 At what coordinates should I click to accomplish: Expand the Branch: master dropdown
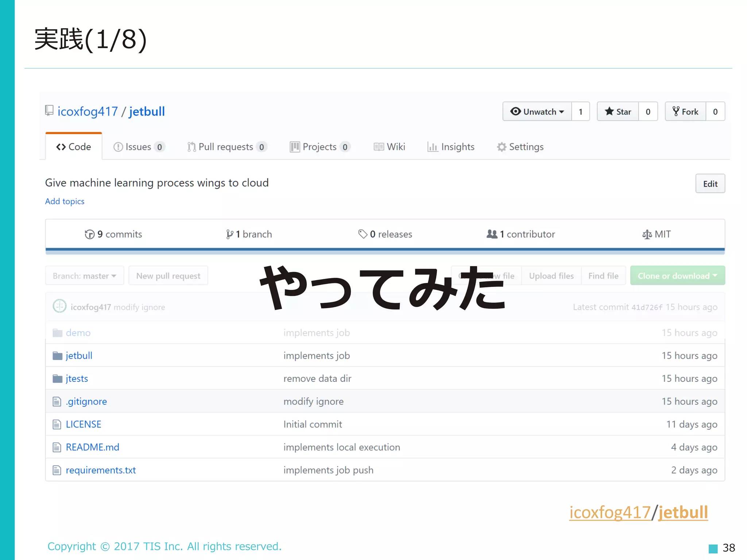pyautogui.click(x=84, y=276)
